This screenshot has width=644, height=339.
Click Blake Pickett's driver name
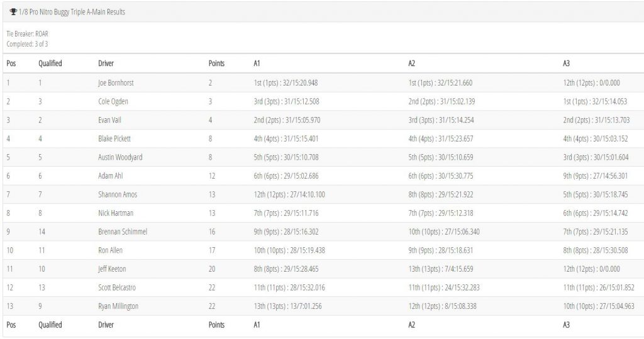pyautogui.click(x=114, y=138)
